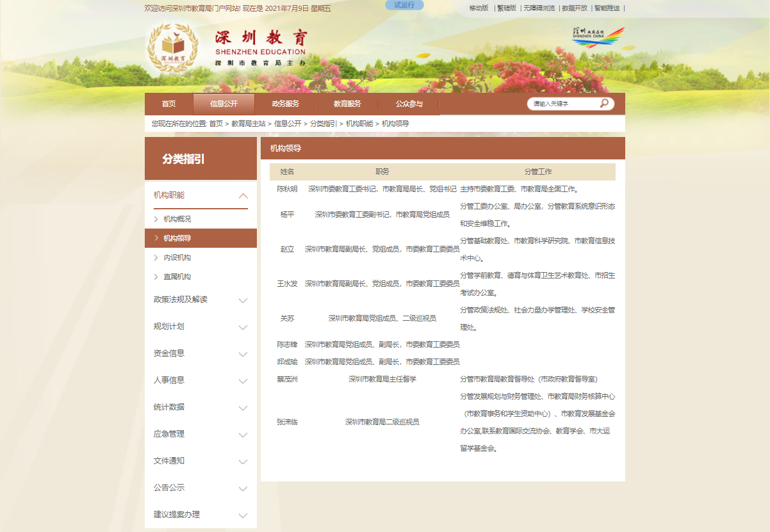Click the 人事信息 sidebar label

click(x=169, y=380)
